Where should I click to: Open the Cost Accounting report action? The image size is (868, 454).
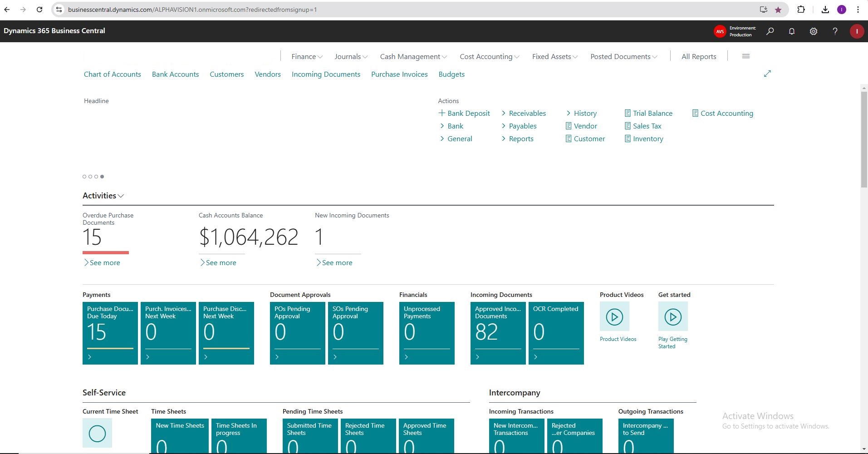coord(722,113)
